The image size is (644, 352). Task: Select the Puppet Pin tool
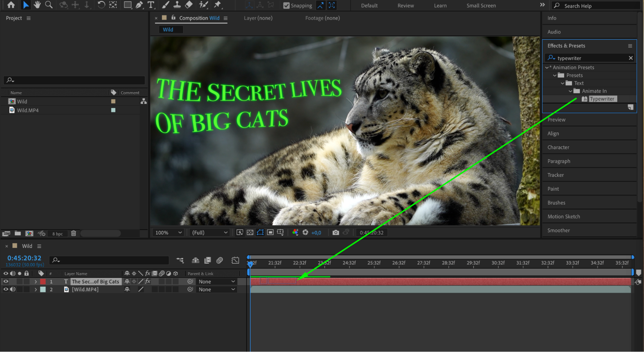217,5
